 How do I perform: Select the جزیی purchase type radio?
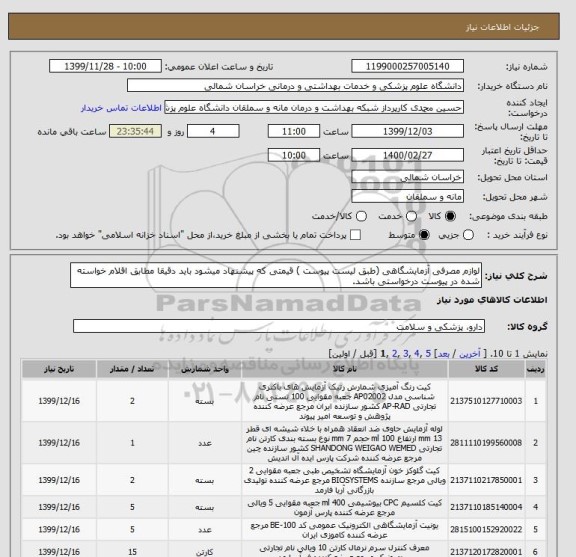pos(468,235)
